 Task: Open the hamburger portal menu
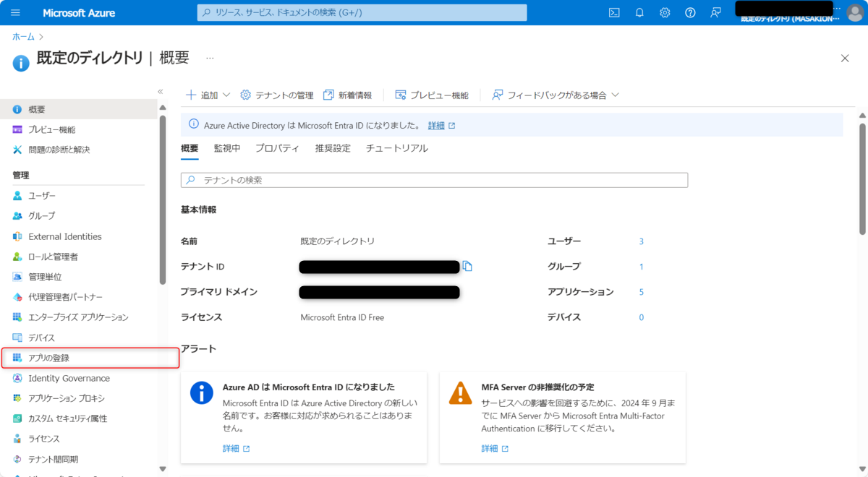click(x=15, y=13)
